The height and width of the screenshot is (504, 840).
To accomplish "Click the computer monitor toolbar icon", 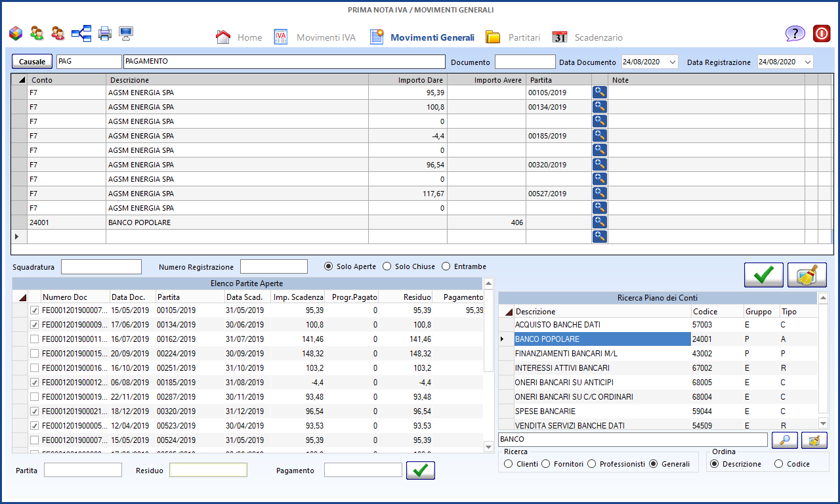I will click(126, 33).
